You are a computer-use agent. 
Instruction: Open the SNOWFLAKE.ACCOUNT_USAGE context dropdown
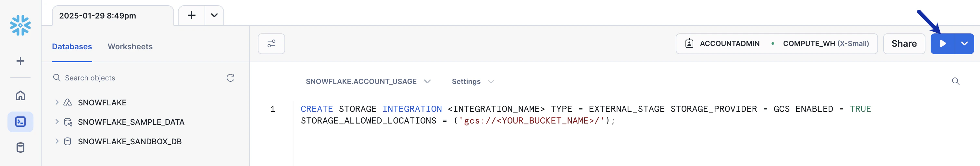pos(368,81)
